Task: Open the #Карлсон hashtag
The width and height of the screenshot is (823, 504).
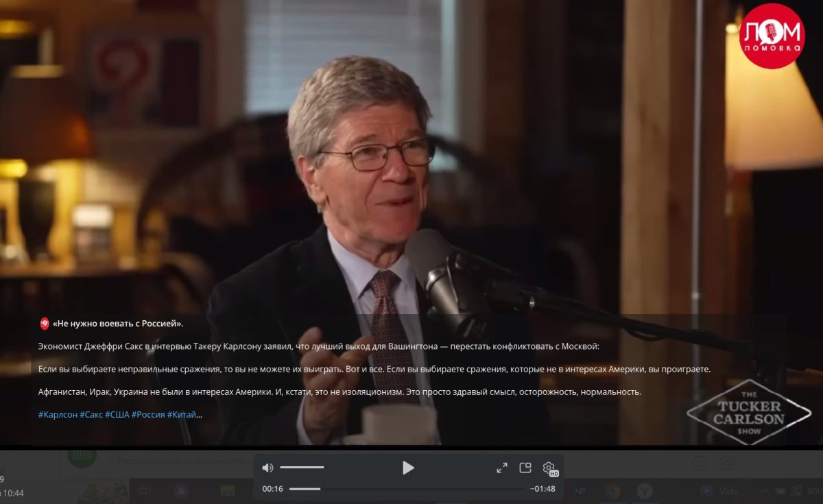Action: tap(58, 415)
